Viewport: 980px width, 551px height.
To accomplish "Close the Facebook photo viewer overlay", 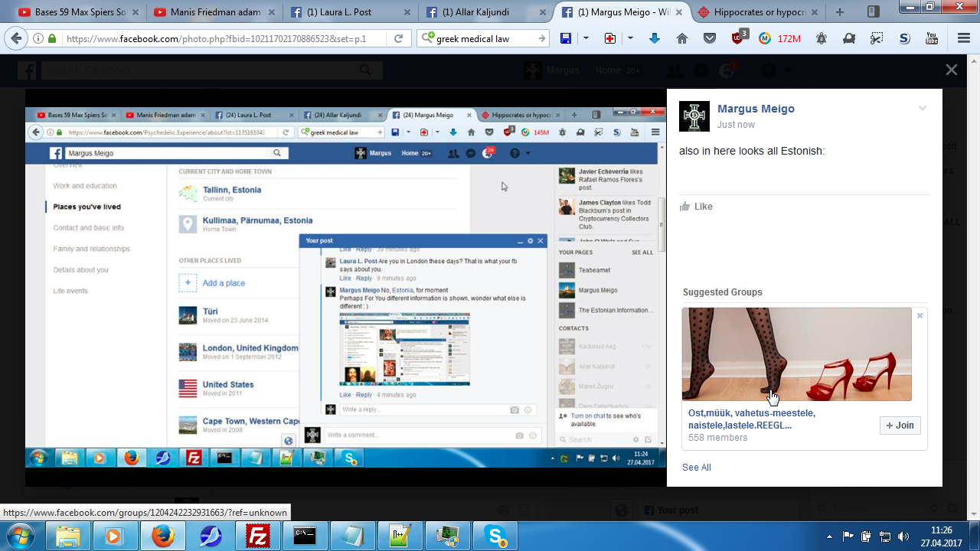I will [x=951, y=70].
